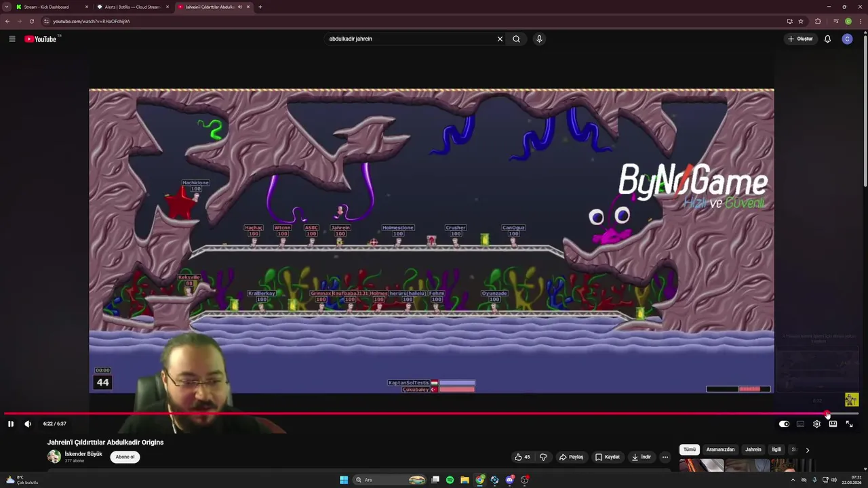Switch to theater mode
The height and width of the screenshot is (488, 868).
(x=833, y=424)
